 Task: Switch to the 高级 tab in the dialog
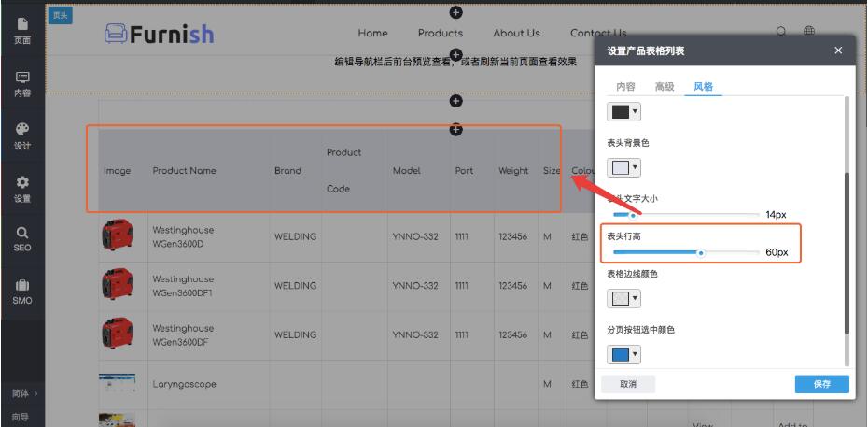click(665, 87)
